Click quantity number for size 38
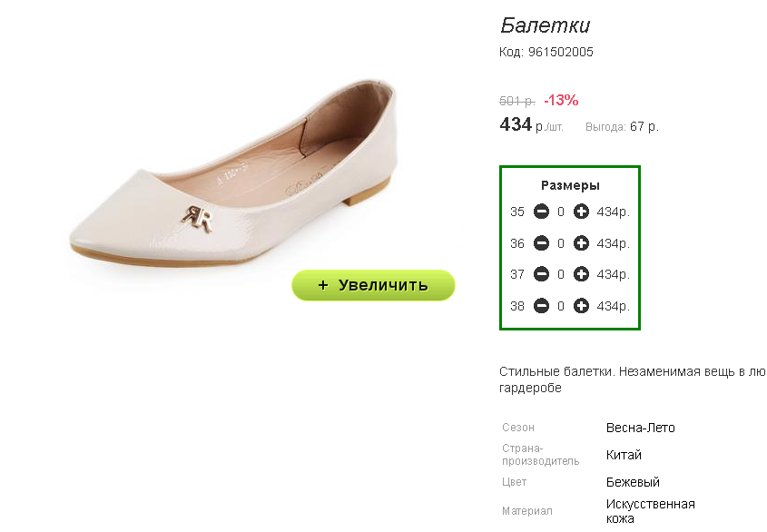This screenshot has width=767, height=532. coord(561,306)
